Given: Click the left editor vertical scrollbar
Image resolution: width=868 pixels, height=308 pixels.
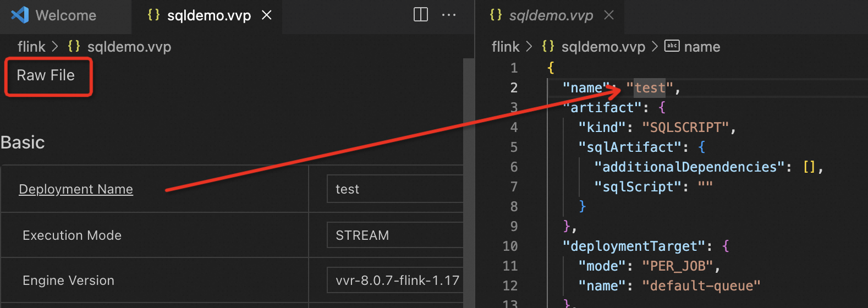Looking at the screenshot, I should [469, 183].
